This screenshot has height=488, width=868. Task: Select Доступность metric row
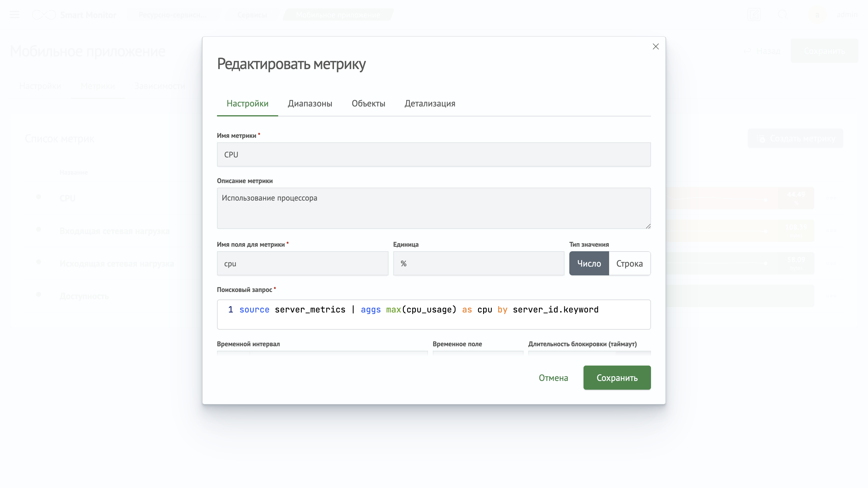tap(84, 296)
